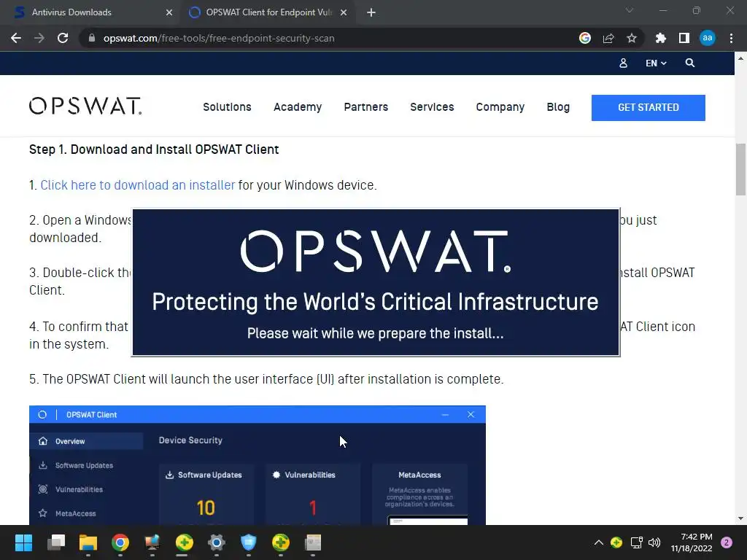Close the OPSWAT Client tab
The height and width of the screenshot is (560, 747).
pyautogui.click(x=344, y=12)
